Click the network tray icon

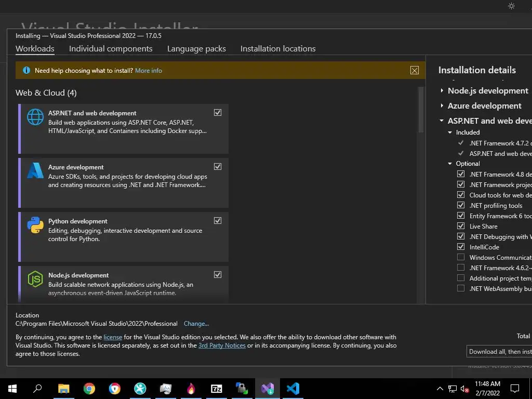point(453,389)
